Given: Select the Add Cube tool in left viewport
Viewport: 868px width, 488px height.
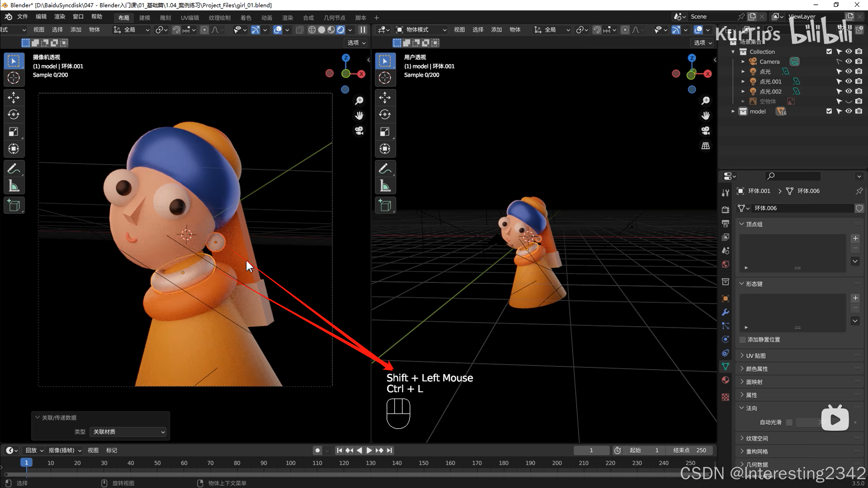Looking at the screenshot, I should pos(14,205).
